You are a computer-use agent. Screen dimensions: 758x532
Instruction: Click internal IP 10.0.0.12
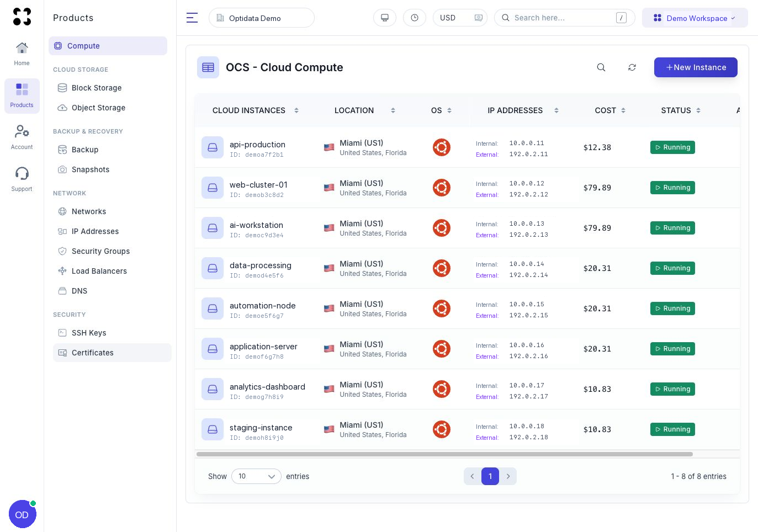pyautogui.click(x=527, y=183)
